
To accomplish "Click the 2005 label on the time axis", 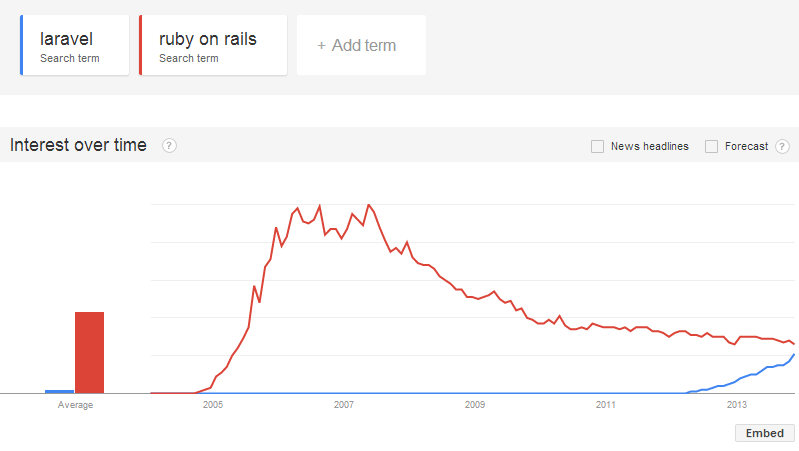I will click(x=213, y=405).
